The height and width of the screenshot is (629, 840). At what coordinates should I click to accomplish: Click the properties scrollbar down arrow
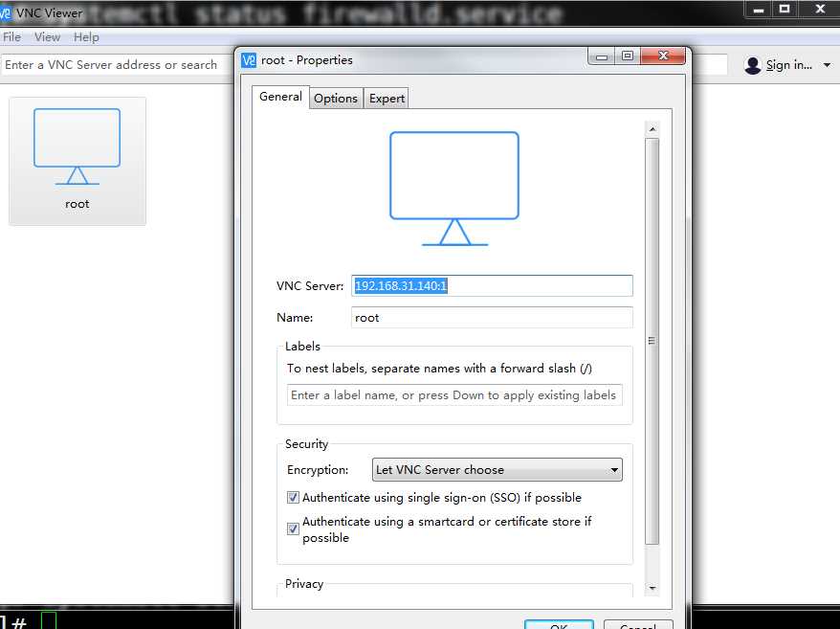[x=652, y=588]
